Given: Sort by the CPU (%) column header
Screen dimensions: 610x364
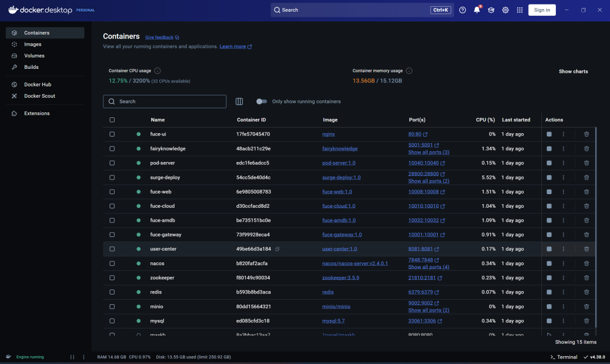Looking at the screenshot, I should point(485,120).
